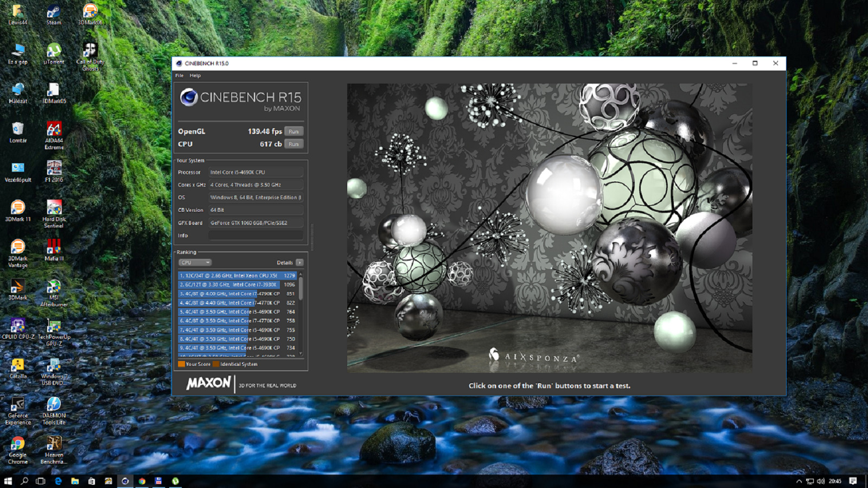The image size is (868, 488).
Task: Select ranking row 4 i7-4770K score 822
Action: point(237,303)
